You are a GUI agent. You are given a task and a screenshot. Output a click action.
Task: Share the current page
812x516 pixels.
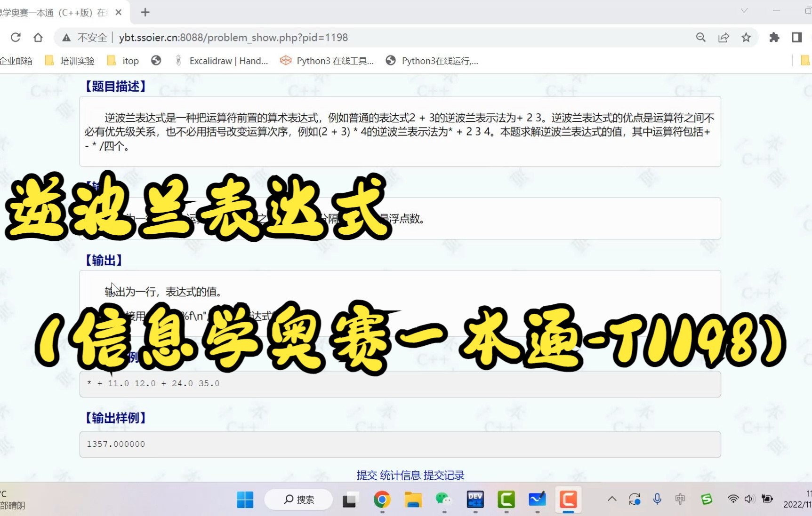point(723,37)
